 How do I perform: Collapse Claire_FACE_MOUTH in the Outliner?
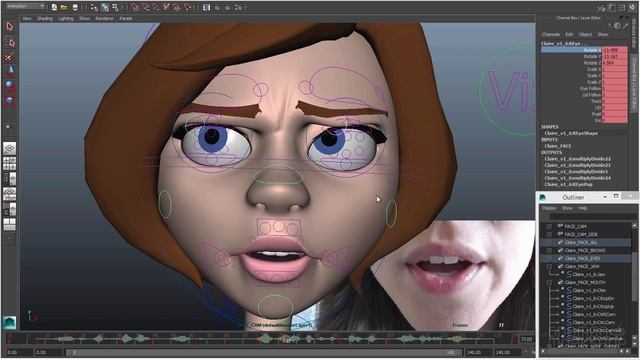[549, 282]
